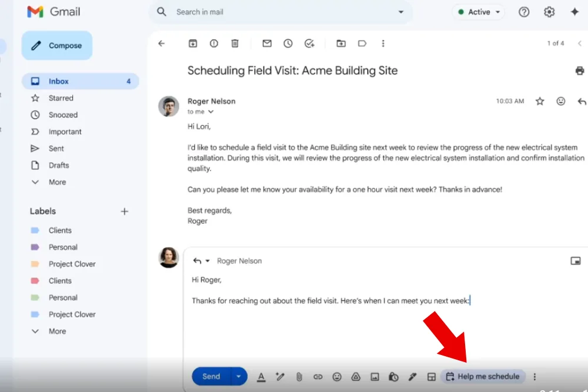
Task: Archive the open email conversation
Action: [x=192, y=43]
